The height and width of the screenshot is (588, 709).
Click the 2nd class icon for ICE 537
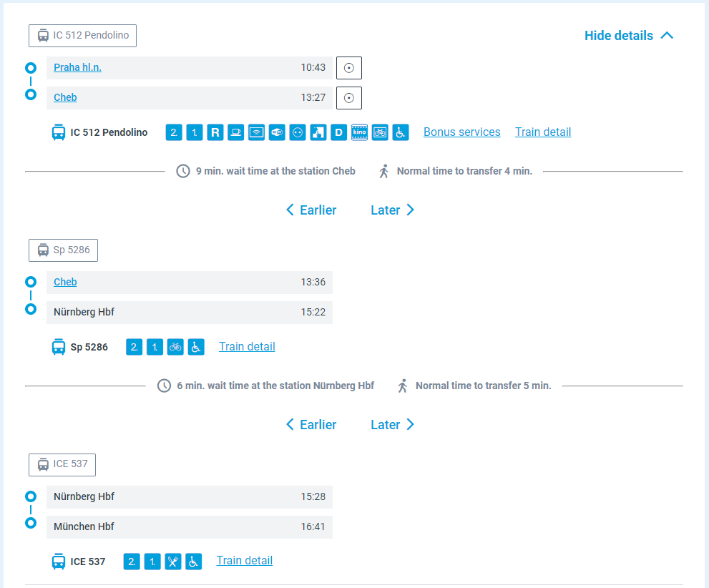click(132, 562)
